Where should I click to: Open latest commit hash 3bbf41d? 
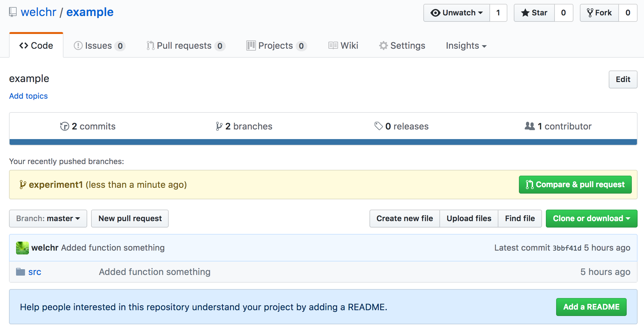tap(567, 248)
